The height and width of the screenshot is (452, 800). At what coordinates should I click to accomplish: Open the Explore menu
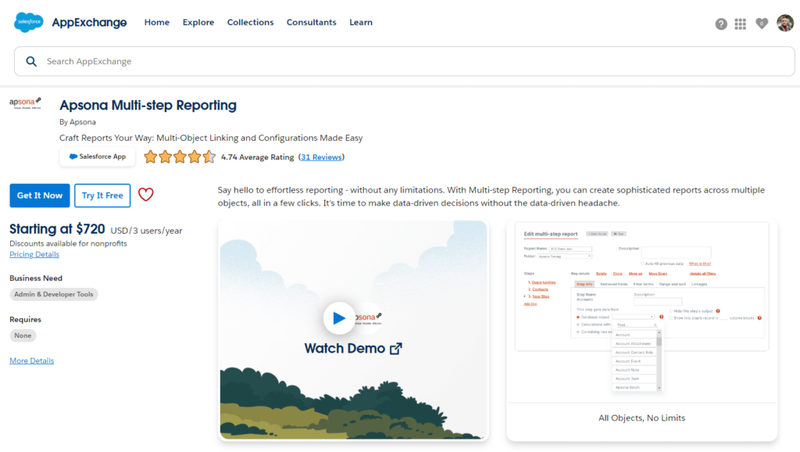point(198,22)
